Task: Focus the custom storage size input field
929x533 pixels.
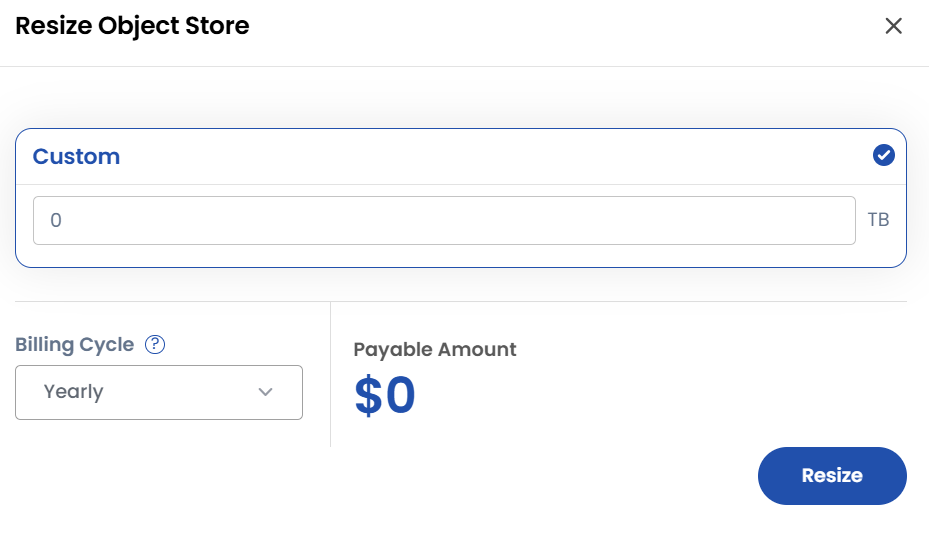Action: coord(444,220)
